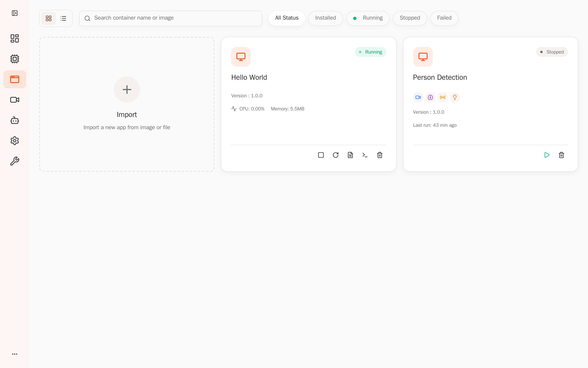Click Person Detection broadcast signal icon

coord(443,97)
